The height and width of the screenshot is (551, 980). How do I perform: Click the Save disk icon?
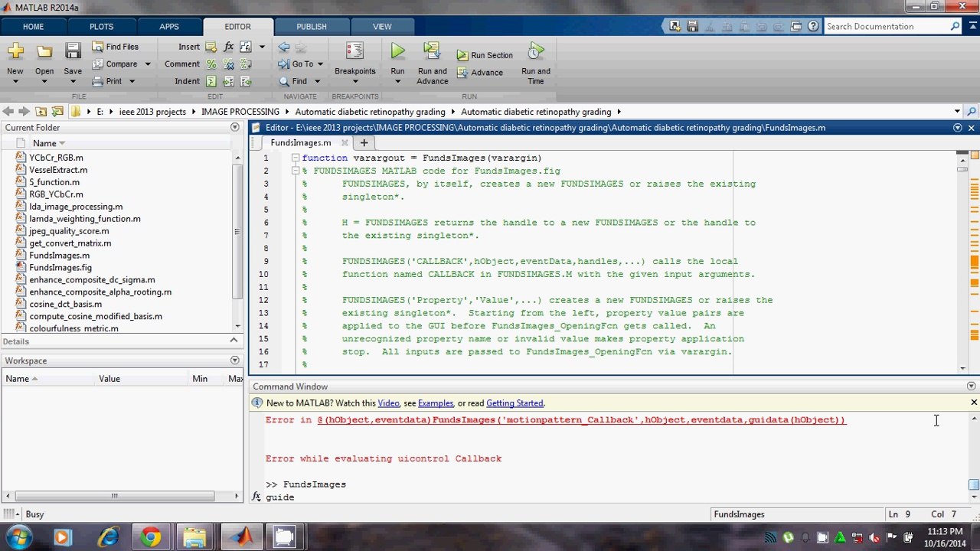coord(73,52)
